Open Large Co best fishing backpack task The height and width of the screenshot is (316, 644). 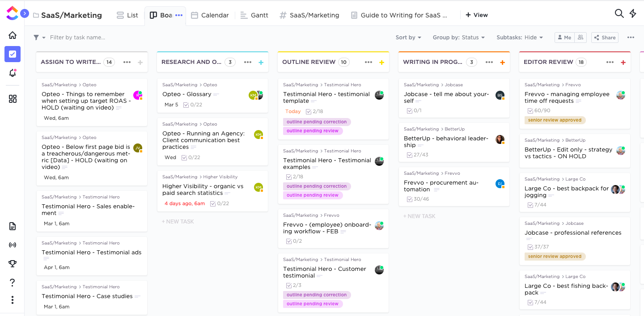click(x=575, y=290)
